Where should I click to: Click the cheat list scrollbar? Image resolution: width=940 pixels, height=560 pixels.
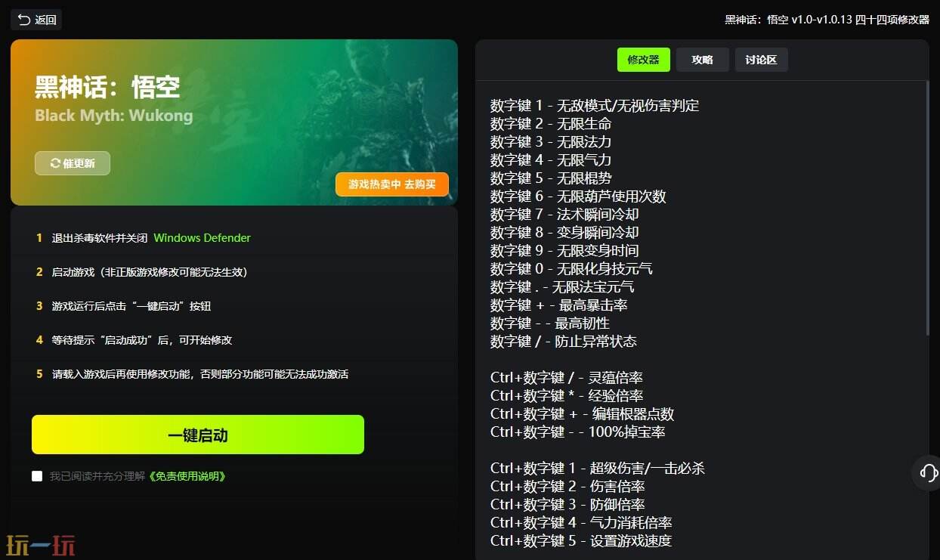coord(928,208)
